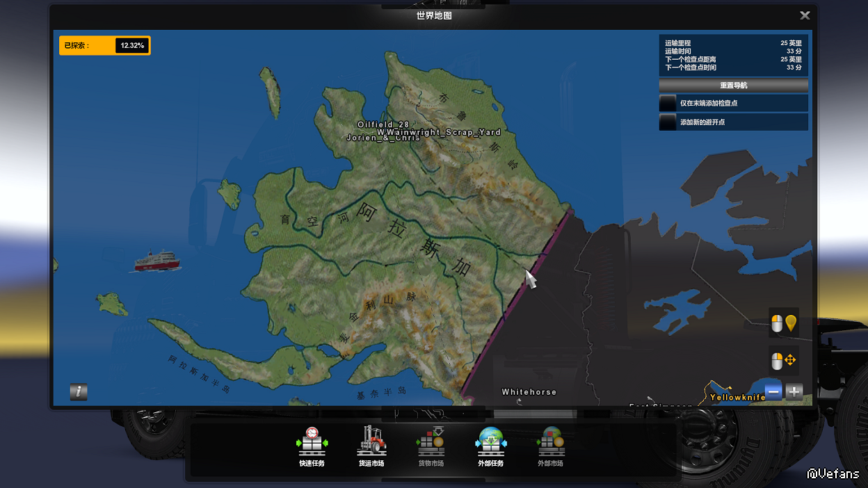Click the mouse pan map icon
The width and height of the screenshot is (868, 488).
click(784, 361)
